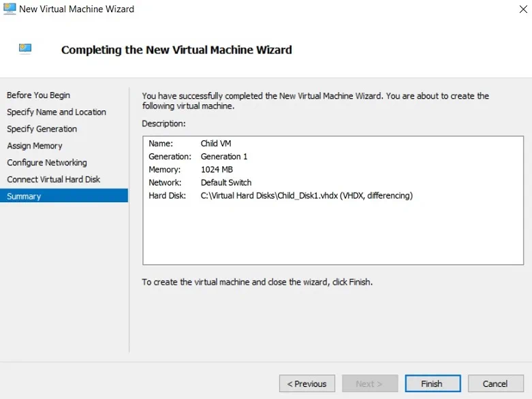Open the Specify Name and Location step
Screen dimensions: 532x399
pyautogui.click(x=57, y=112)
